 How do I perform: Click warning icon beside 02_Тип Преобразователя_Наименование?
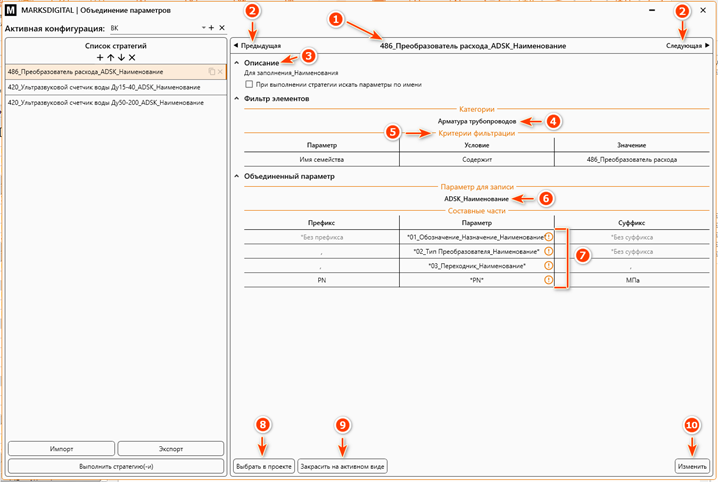pyautogui.click(x=549, y=252)
